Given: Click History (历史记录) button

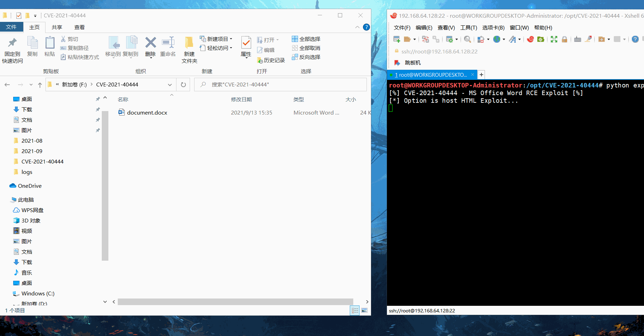Looking at the screenshot, I should tap(271, 60).
